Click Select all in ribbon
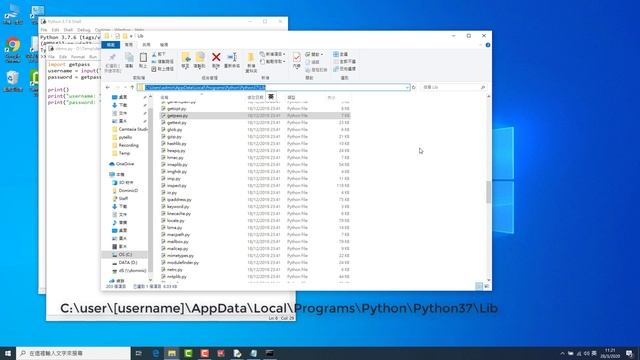Viewport: 640px width, 360px height. [x=340, y=54]
